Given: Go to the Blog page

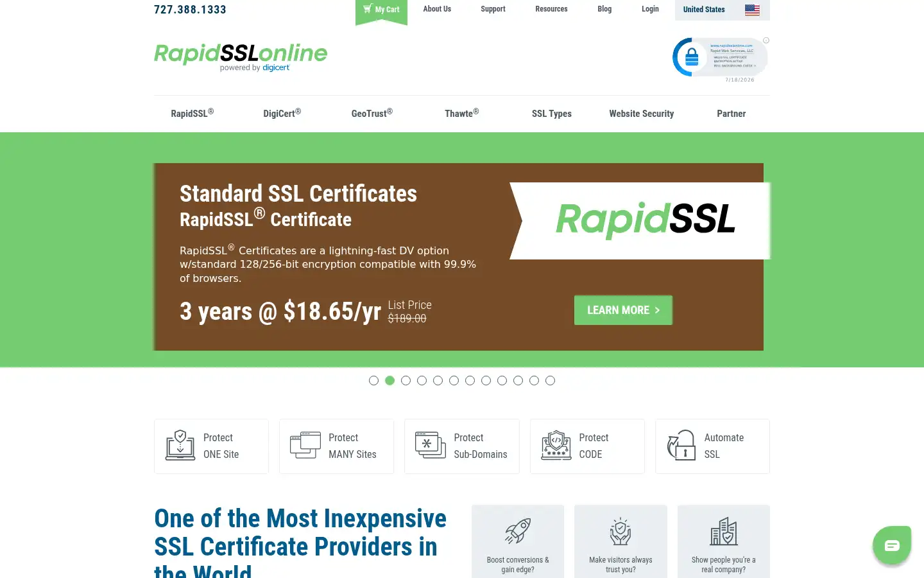Looking at the screenshot, I should click(x=604, y=9).
